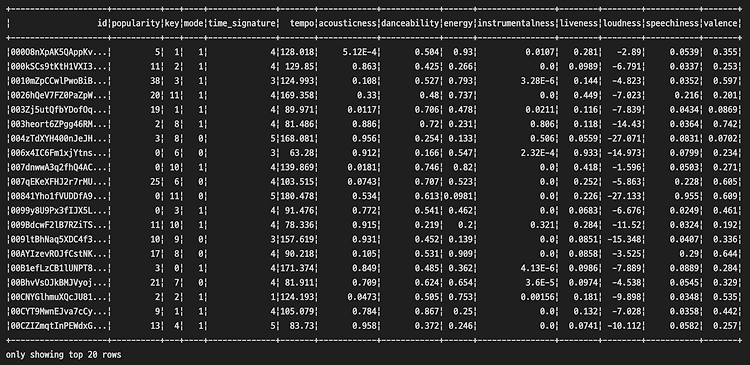Click tempo value 180.478

click(x=298, y=196)
